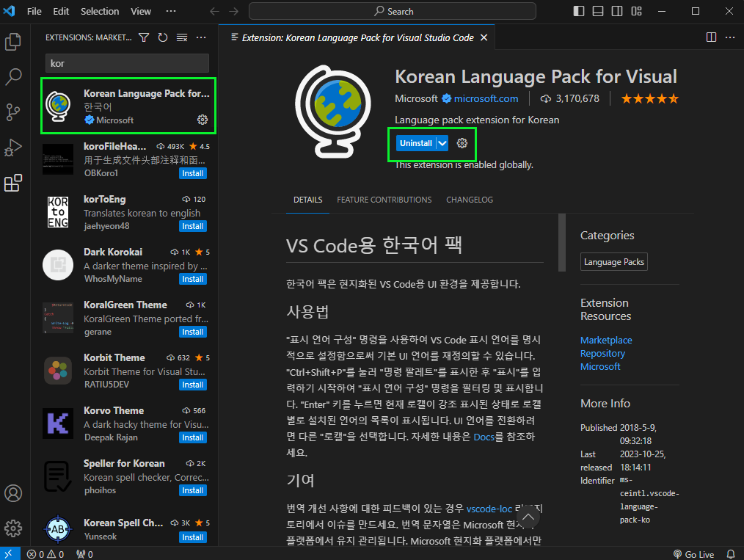Install the korToEng extension

(x=193, y=226)
